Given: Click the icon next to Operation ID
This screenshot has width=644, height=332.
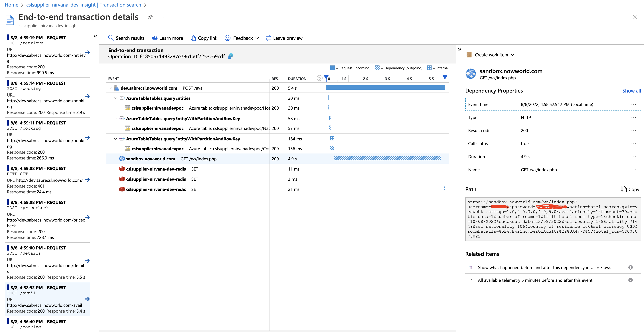Looking at the screenshot, I should pyautogui.click(x=230, y=56).
